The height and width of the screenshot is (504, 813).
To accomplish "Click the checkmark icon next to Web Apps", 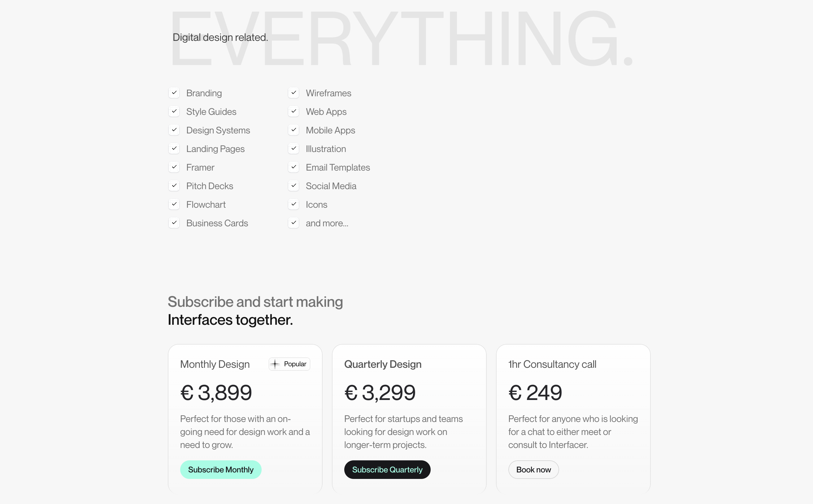I will click(294, 111).
